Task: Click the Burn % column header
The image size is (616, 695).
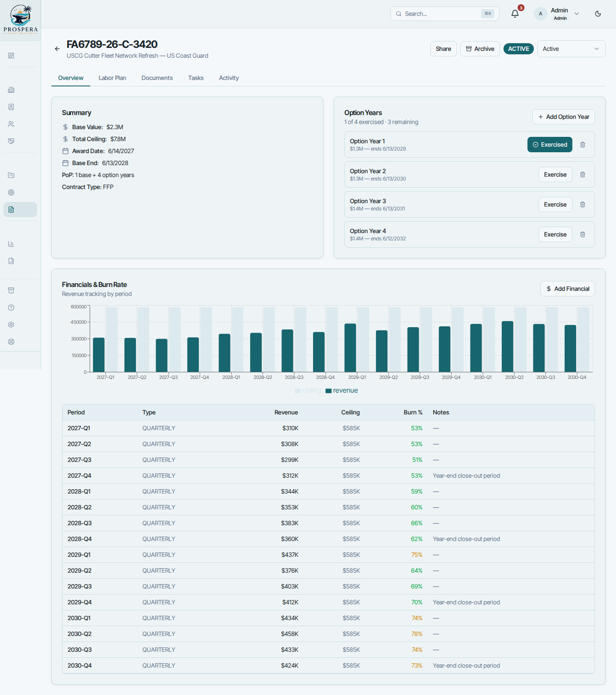Action: [413, 412]
